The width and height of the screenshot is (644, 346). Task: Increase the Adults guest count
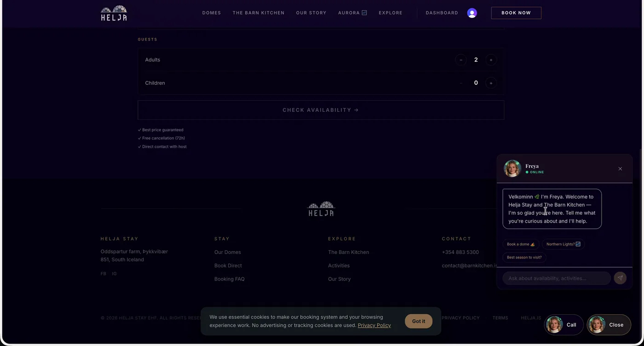pyautogui.click(x=491, y=60)
